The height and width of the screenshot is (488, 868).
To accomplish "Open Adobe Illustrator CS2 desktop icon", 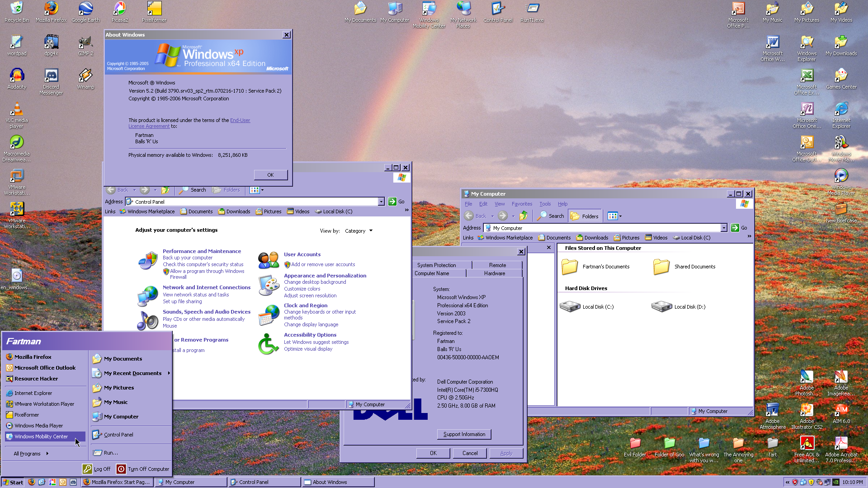I will pos(807,416).
